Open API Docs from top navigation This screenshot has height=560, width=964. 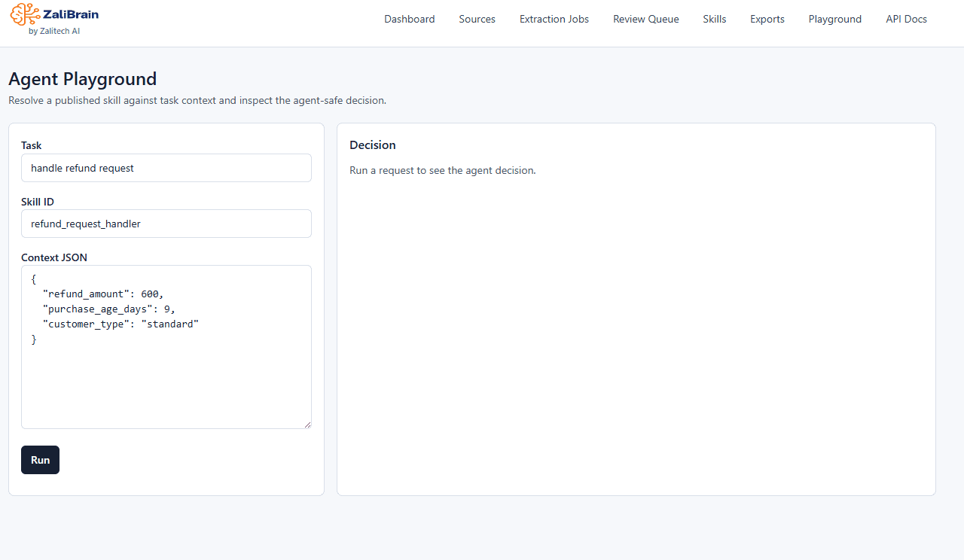[x=907, y=20]
